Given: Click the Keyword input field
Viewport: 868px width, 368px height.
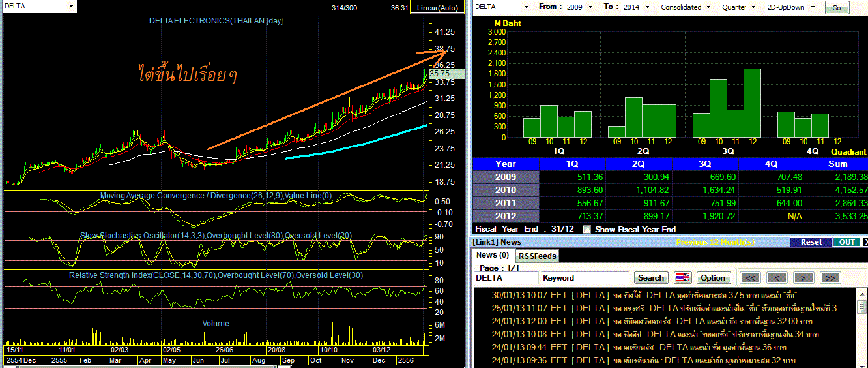Looking at the screenshot, I should click(585, 277).
